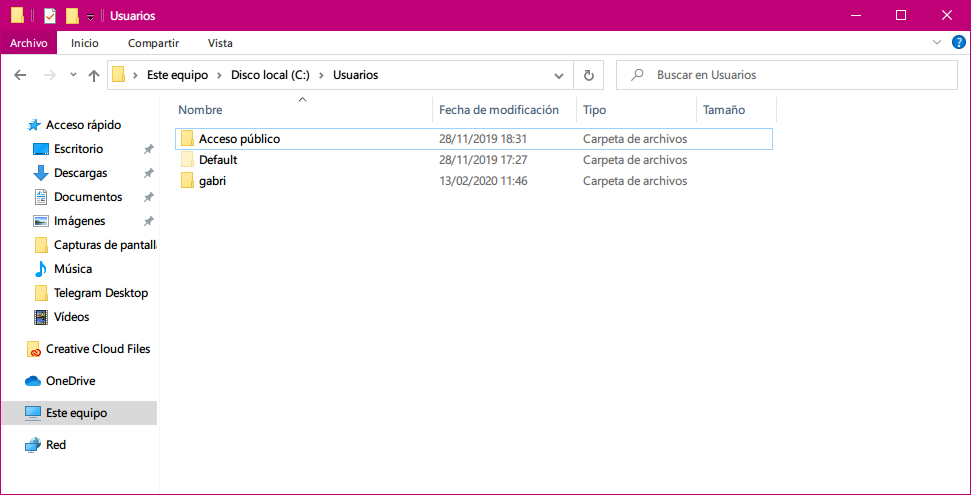
Task: Click the folder icon in address bar
Action: click(x=118, y=76)
